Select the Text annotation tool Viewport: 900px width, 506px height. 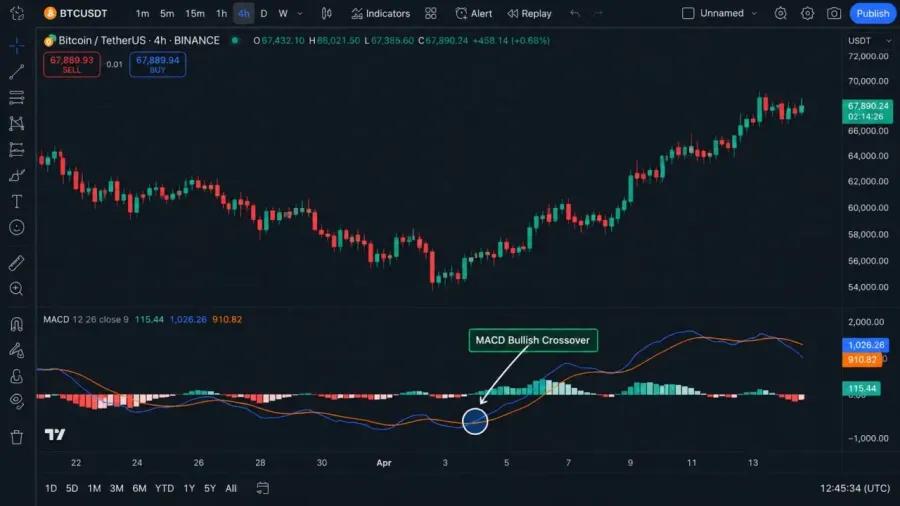pos(17,201)
